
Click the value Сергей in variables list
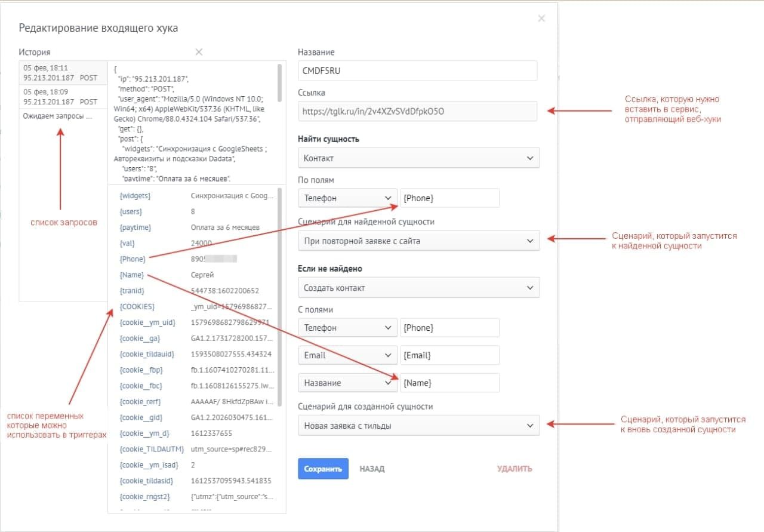(x=202, y=275)
